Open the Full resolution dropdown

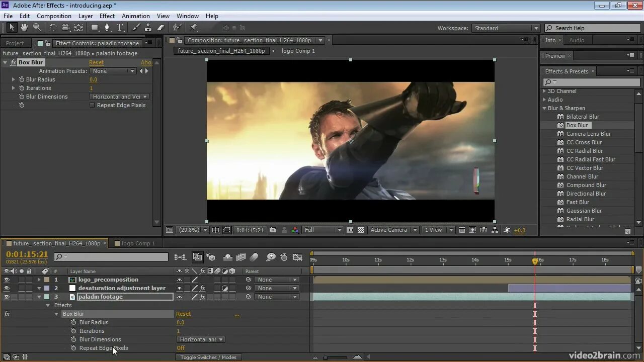[323, 230]
